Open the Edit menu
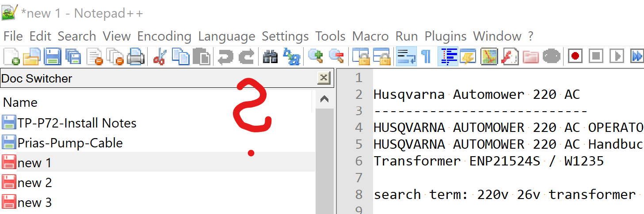Screen dimensions: 644x214 [x=40, y=36]
